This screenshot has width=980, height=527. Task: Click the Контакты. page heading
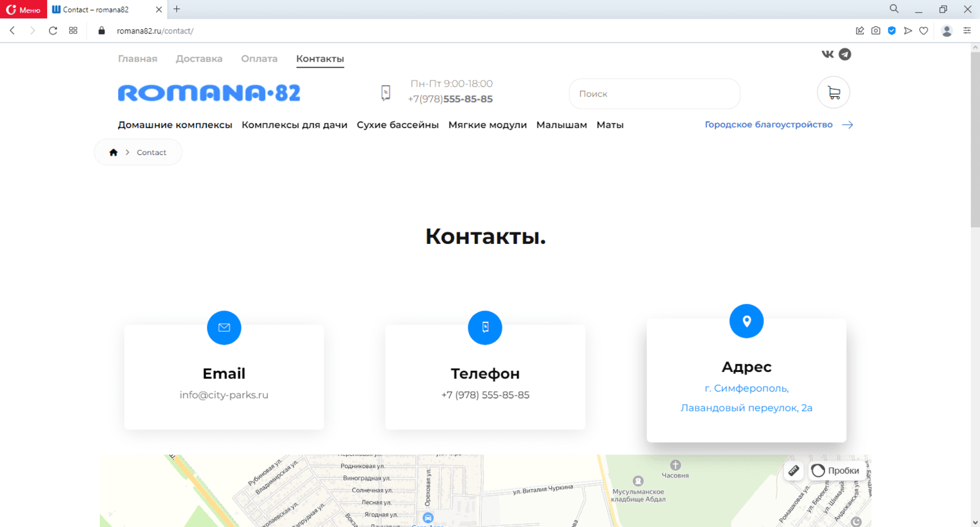[x=485, y=237]
